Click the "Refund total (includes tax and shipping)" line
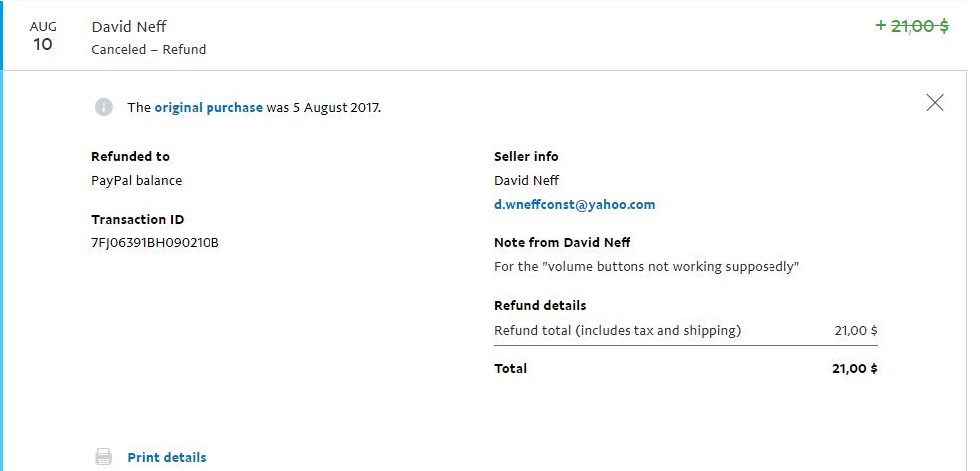This screenshot has width=980, height=471. pos(618,330)
